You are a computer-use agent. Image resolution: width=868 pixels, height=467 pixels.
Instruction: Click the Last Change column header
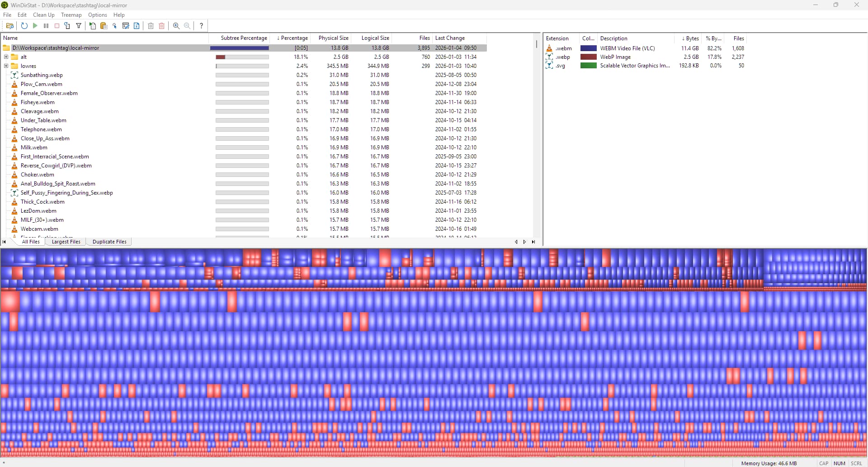(450, 38)
